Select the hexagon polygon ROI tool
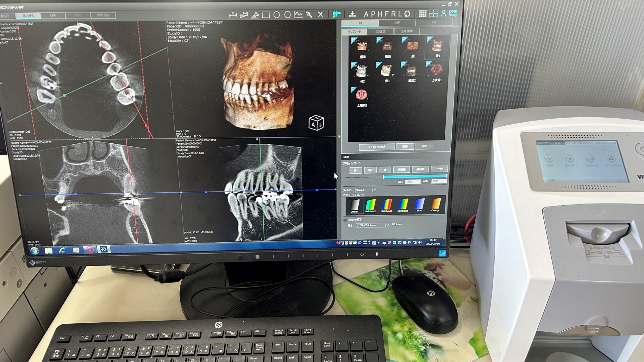 point(287,15)
